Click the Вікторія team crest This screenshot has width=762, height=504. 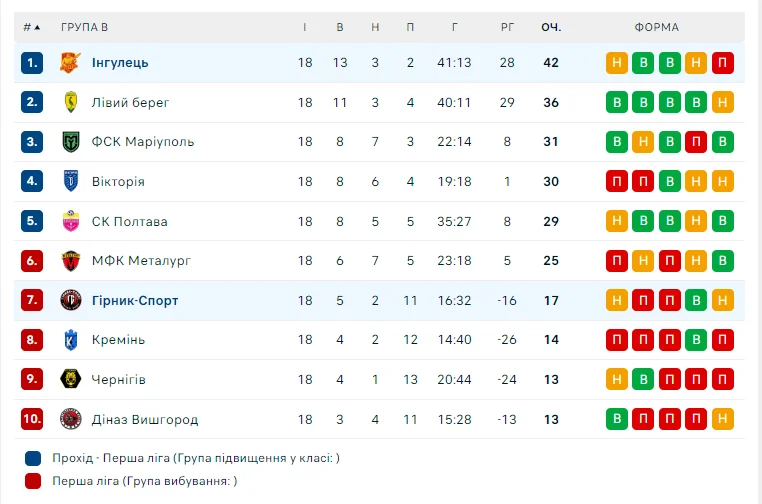(71, 181)
